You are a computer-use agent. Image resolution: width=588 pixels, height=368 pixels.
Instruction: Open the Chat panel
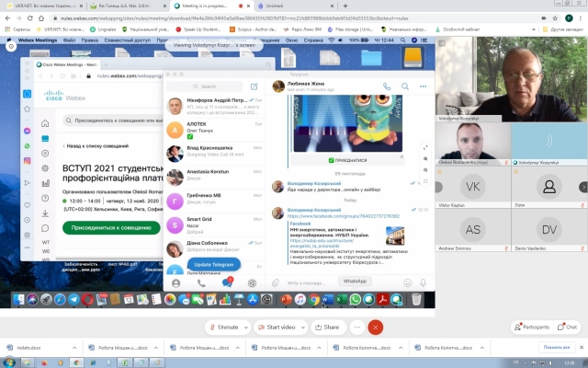point(567,328)
